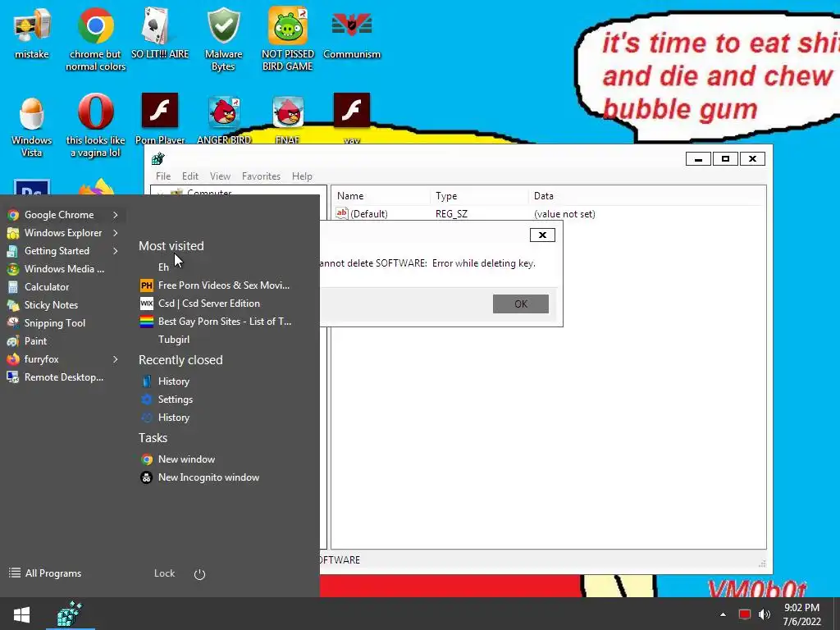Show hidden tray icons arrow
Viewport: 840px width, 630px height.
(x=723, y=614)
